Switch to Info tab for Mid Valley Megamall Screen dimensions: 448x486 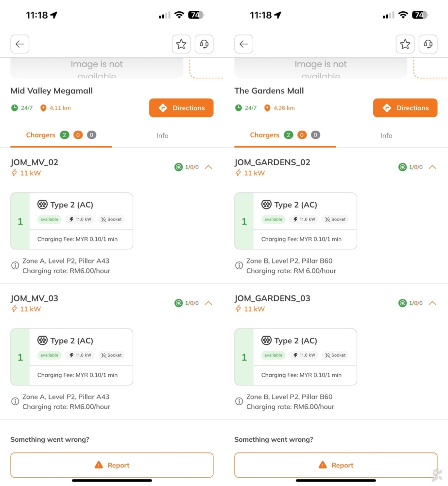[162, 136]
